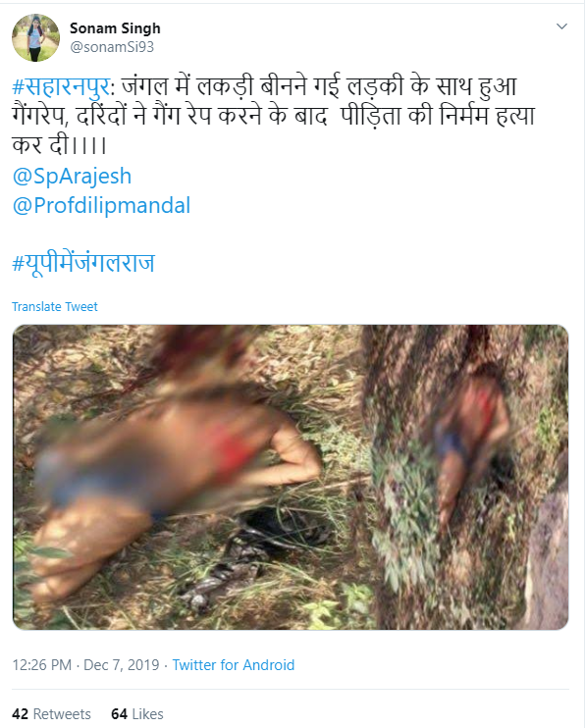Screen dimensions: 585x728
Task: Select the Translate Tweet link
Action: [x=55, y=307]
